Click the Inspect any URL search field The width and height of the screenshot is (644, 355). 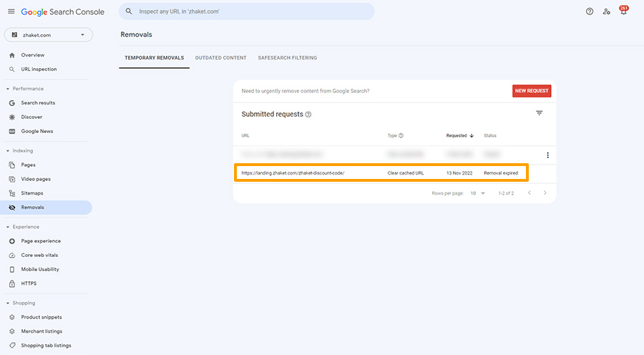click(246, 11)
